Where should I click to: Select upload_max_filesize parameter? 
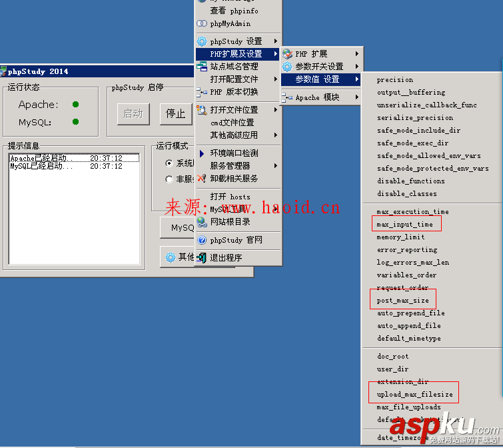tap(415, 394)
